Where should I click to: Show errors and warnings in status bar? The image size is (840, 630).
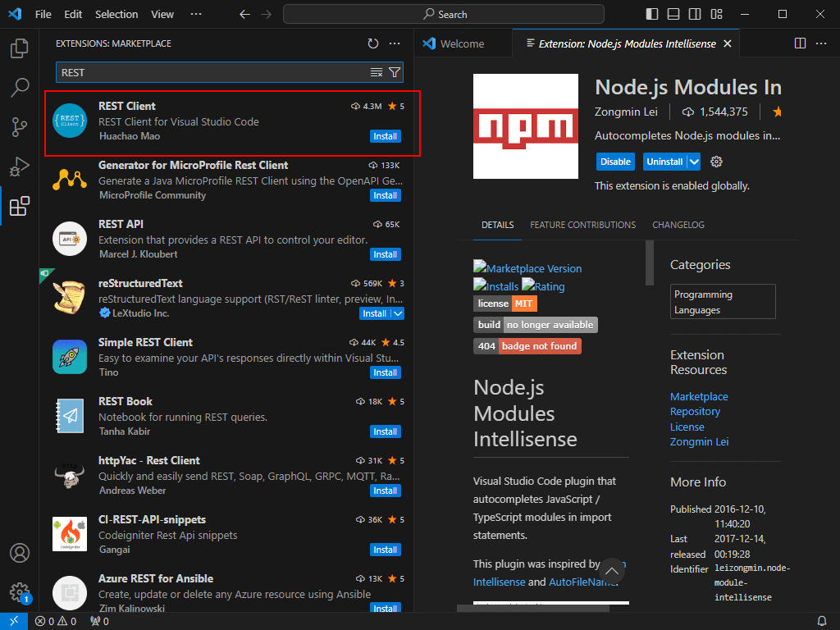pyautogui.click(x=56, y=621)
